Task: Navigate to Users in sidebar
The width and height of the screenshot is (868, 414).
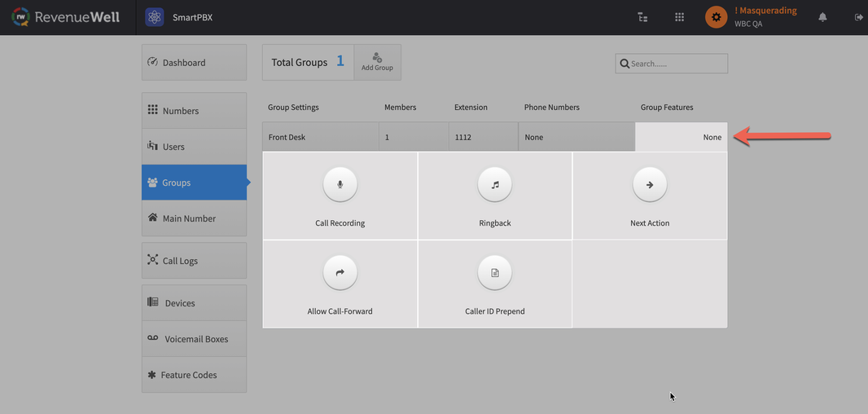Action: [x=194, y=147]
